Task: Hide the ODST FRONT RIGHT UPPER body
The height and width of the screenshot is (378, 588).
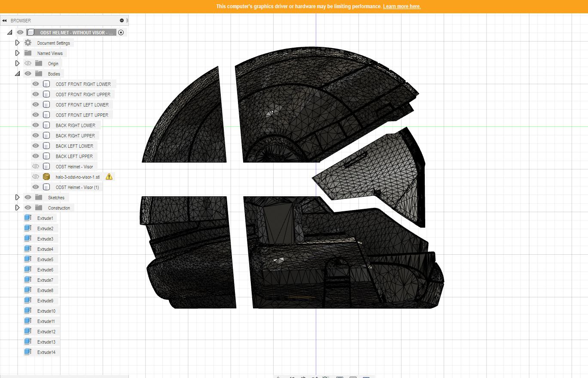Action: pyautogui.click(x=36, y=94)
